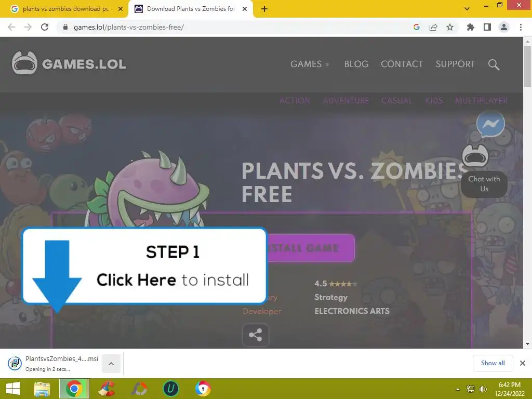Image resolution: width=532 pixels, height=399 pixels.
Task: Click the Games.lol logo
Action: coord(69,63)
